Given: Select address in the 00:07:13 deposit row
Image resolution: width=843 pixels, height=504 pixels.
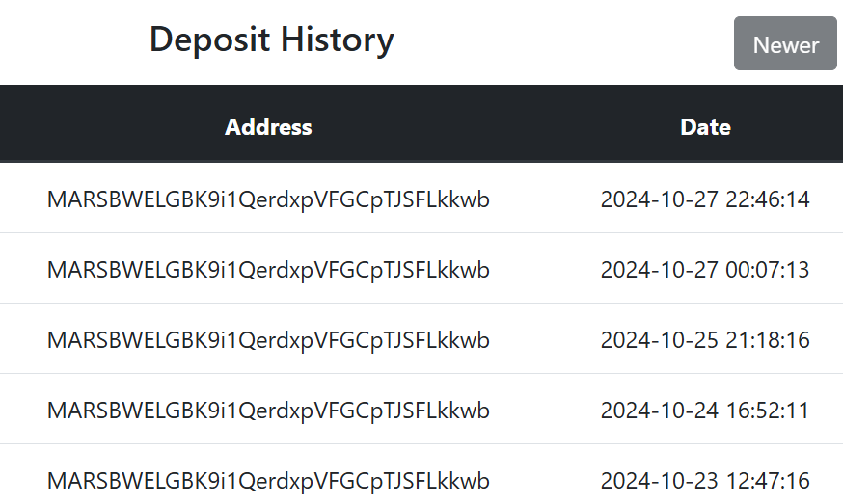Looking at the screenshot, I should pos(268,270).
